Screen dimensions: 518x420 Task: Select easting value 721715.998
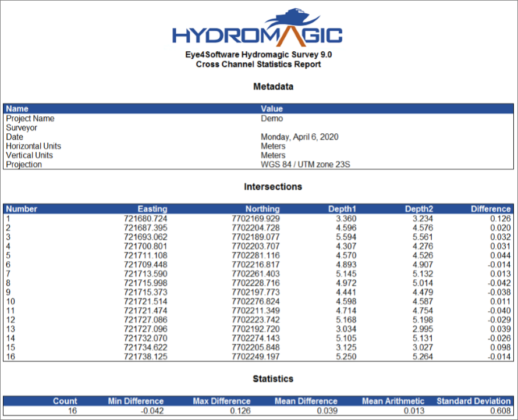146,283
